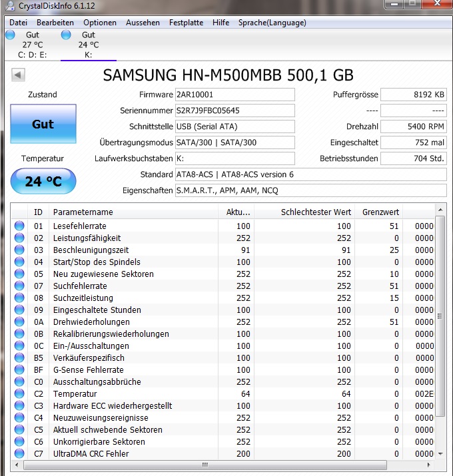
Task: Click the Eigenschaften field S.M.A.R.T., APM
Action: coord(311,190)
